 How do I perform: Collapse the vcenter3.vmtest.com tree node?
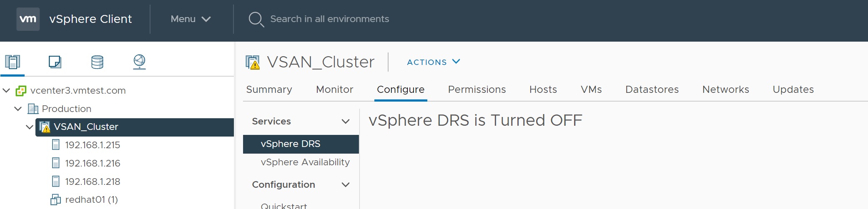pyautogui.click(x=7, y=90)
